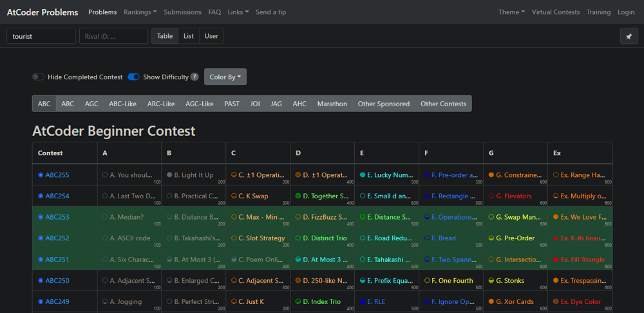
Task: Switch to the AGC contest tab
Action: tap(91, 104)
